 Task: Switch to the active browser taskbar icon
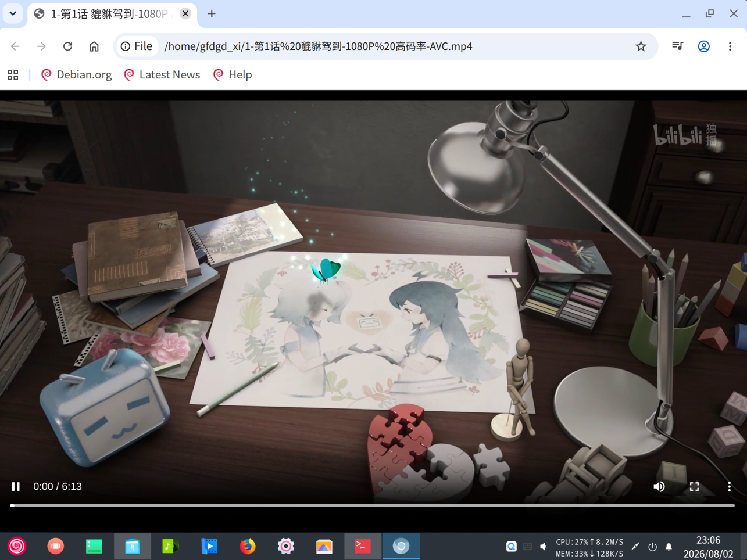(x=401, y=546)
